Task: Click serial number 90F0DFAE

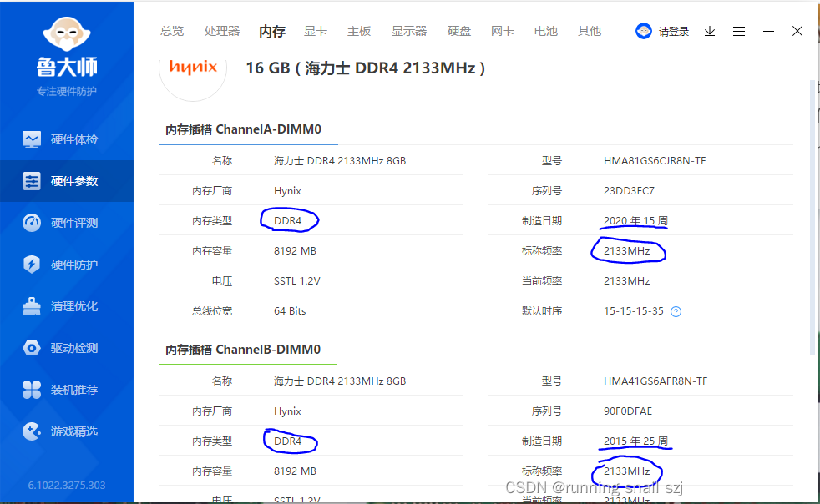Action: click(x=628, y=411)
